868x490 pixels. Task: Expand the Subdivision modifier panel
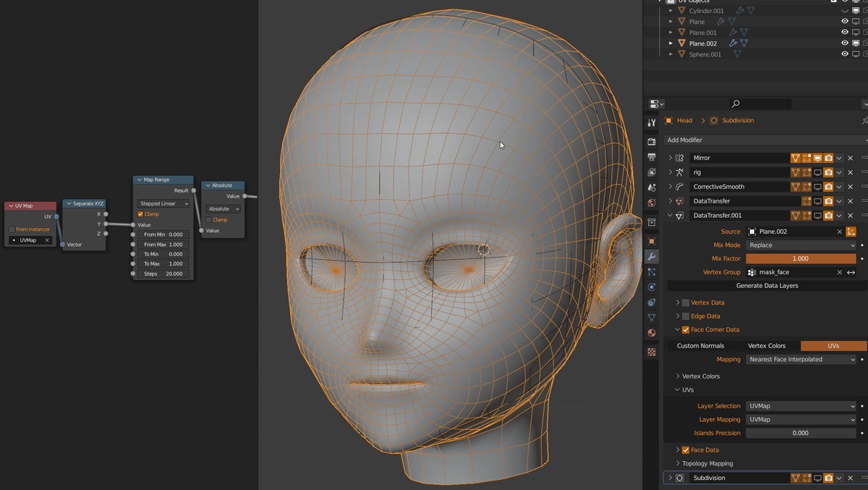(x=671, y=478)
